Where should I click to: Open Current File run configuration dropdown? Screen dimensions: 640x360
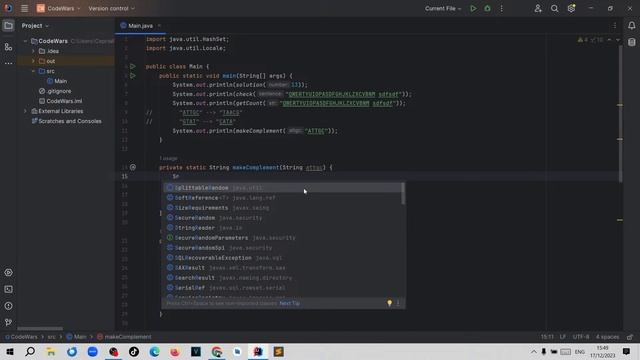coord(443,8)
